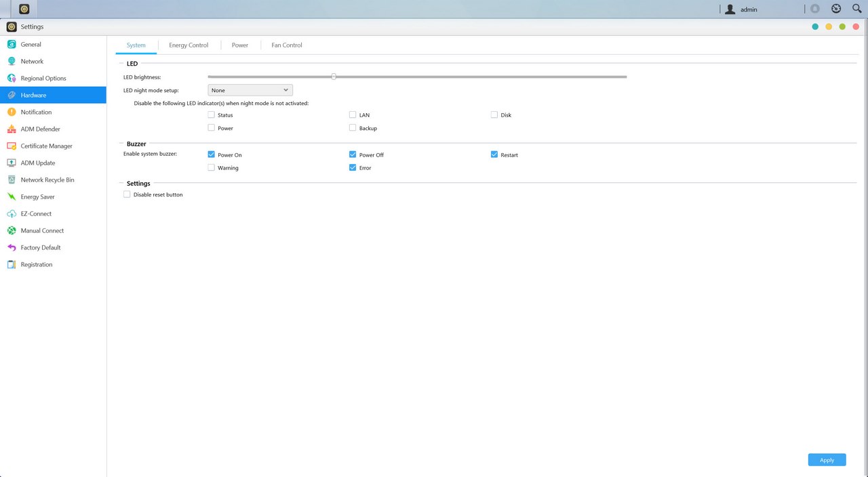Viewport: 868px width, 477px height.
Task: Click the LED brightness slider handle
Action: click(334, 77)
